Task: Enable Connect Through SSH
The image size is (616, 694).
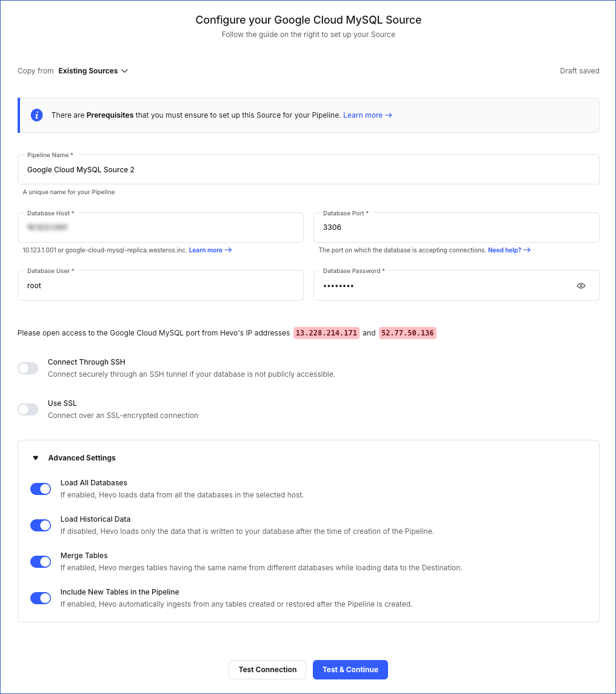Action: 27,368
